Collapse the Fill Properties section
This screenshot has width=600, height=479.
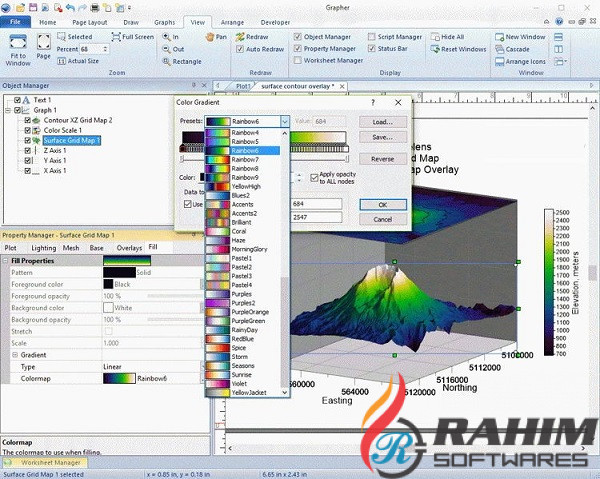pos(5,261)
